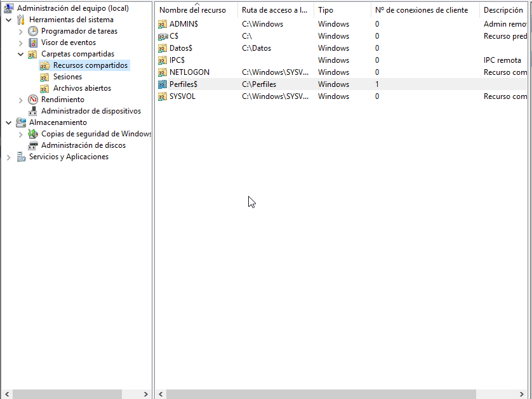Click the Programador de tareas clock icon
Viewport: 532px width, 399px height.
pos(33,31)
